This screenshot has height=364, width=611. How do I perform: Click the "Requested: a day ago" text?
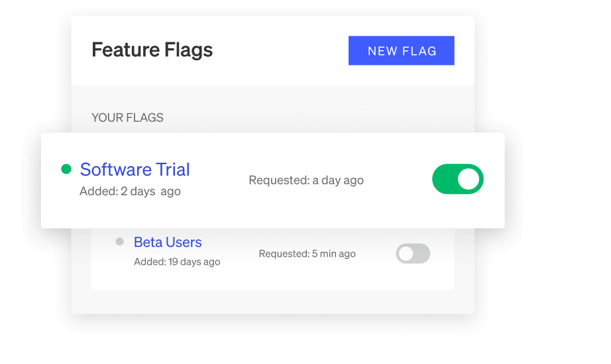pos(305,180)
